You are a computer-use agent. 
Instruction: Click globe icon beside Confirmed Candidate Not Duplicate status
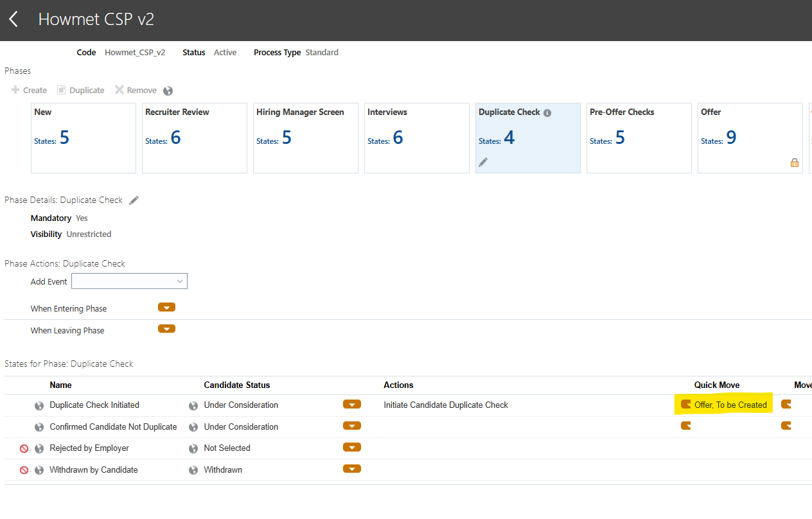(x=193, y=427)
